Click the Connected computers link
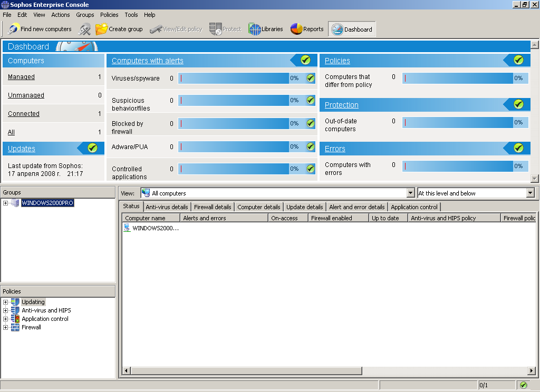Viewport: 540px width, 392px height. pyautogui.click(x=23, y=114)
